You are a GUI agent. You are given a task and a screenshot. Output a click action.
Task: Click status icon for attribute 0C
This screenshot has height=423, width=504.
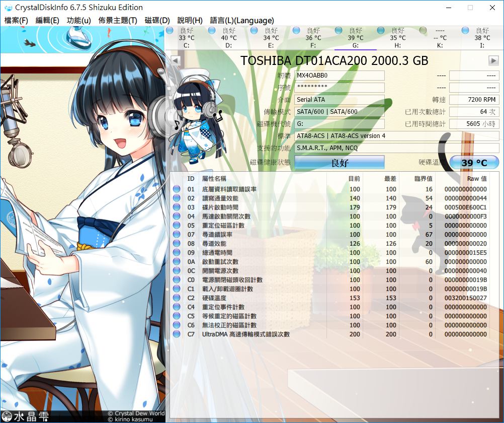click(177, 271)
